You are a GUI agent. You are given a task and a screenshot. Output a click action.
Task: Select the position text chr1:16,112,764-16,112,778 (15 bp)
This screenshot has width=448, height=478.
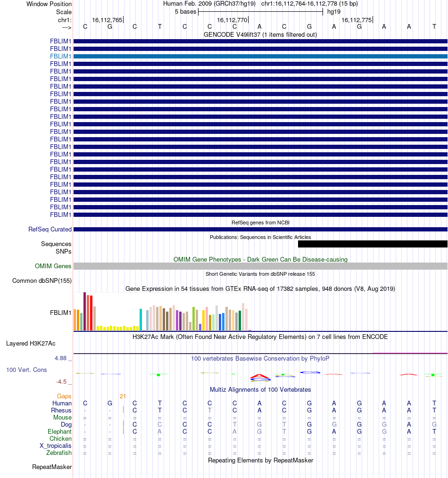click(309, 4)
